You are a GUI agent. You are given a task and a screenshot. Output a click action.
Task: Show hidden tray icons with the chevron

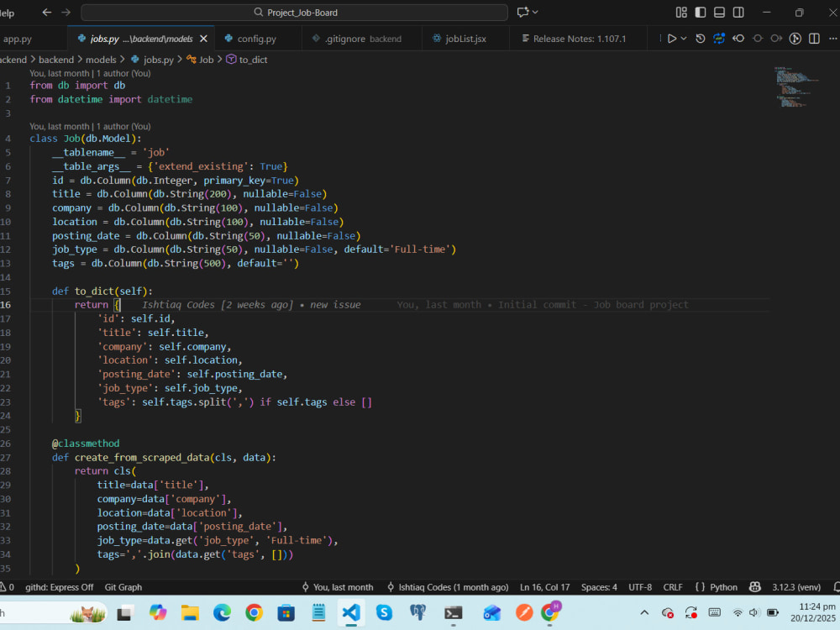pyautogui.click(x=644, y=612)
